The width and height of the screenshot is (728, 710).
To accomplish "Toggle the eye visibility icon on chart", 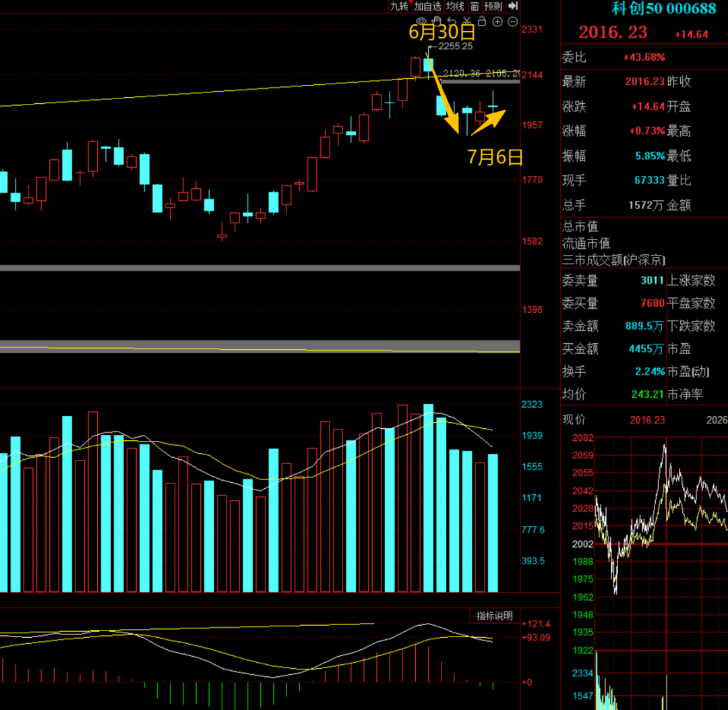I will coord(421,22).
